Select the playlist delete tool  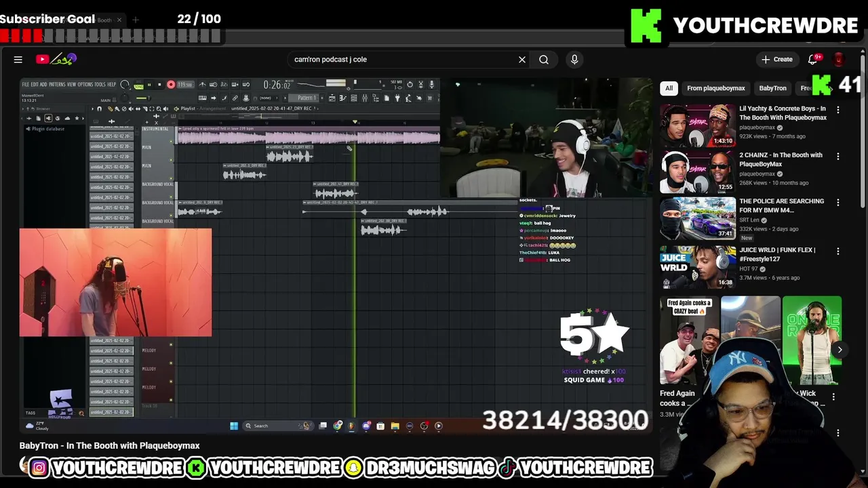pos(124,108)
